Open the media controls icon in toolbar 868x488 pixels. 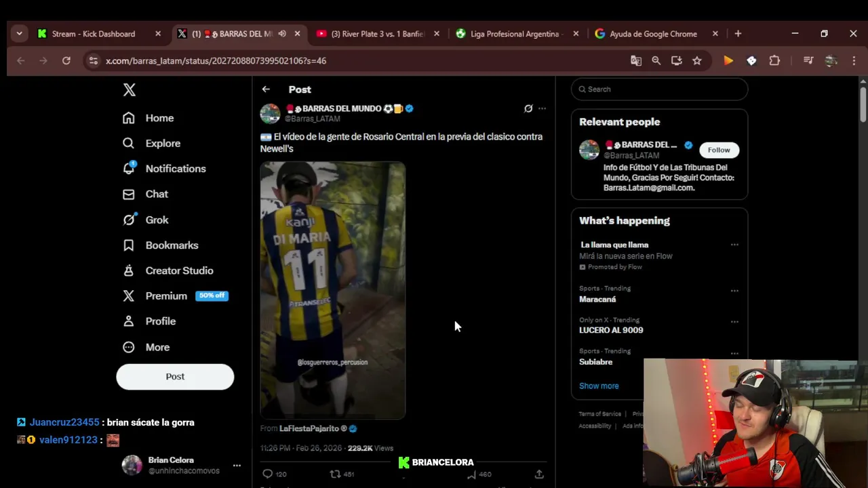(808, 60)
